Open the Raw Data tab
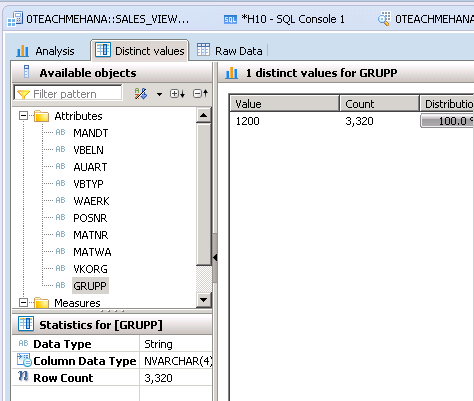474x401 pixels. point(230,51)
